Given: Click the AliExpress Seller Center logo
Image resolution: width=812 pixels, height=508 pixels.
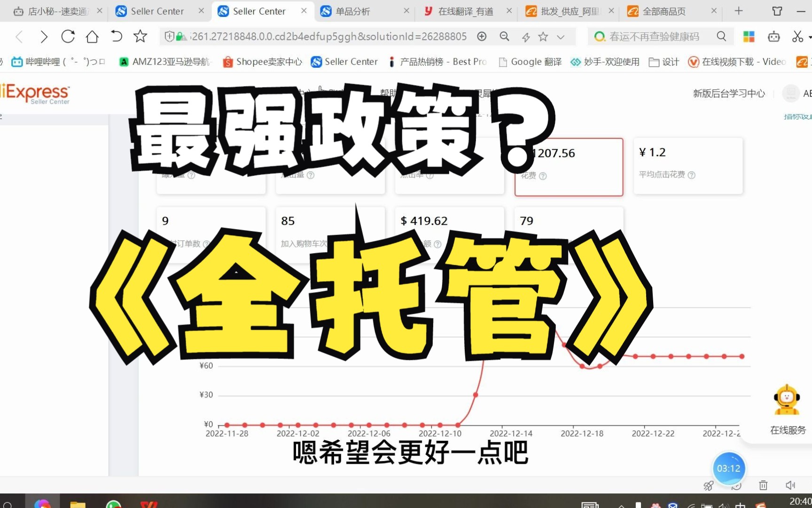Looking at the screenshot, I should 35,93.
